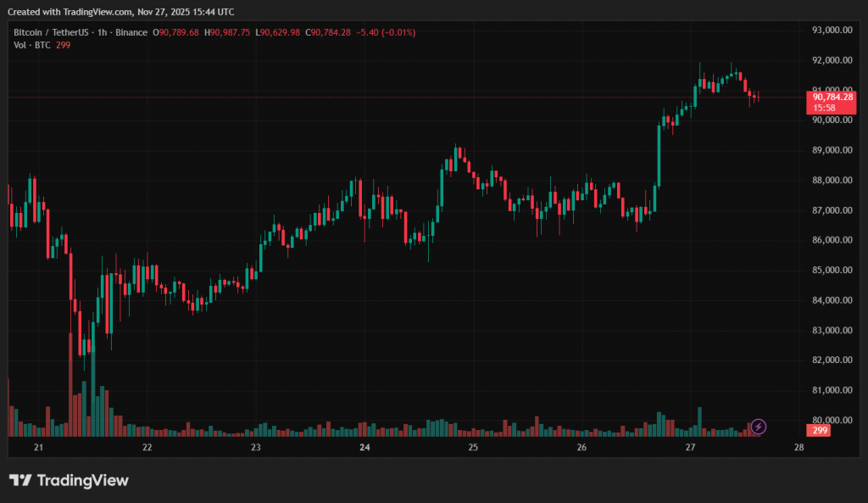Click the high price value H90,987.75

click(229, 32)
